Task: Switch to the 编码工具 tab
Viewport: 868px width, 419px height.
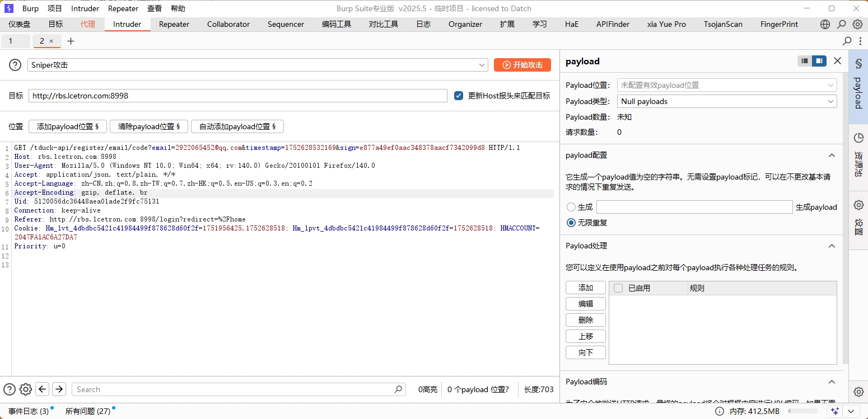Action: pos(337,24)
